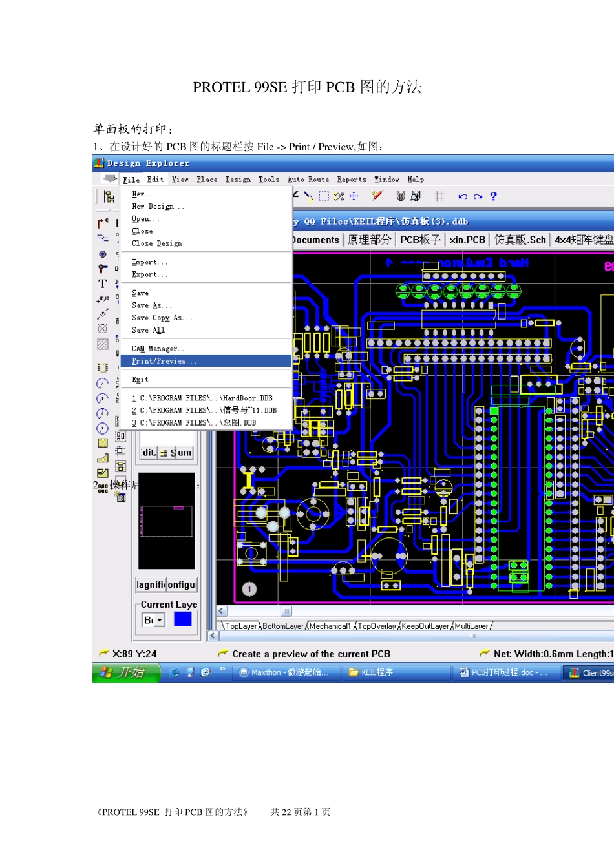Switch to the PCB板子 tab
This screenshot has width=614, height=868.
tap(420, 240)
